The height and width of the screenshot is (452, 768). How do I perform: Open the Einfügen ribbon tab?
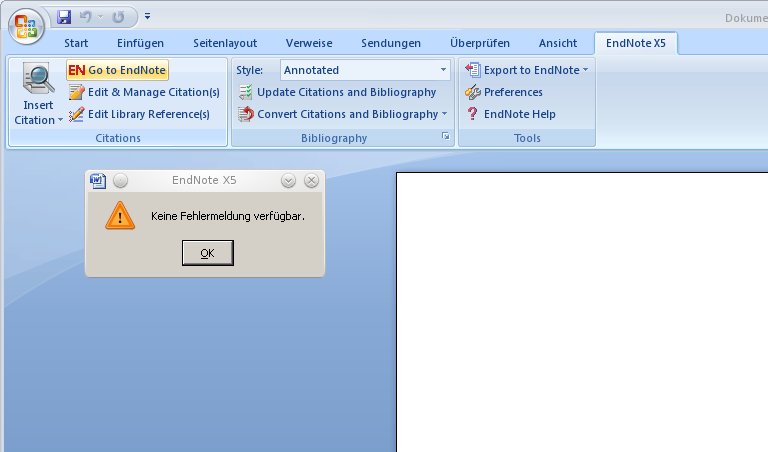(x=140, y=43)
